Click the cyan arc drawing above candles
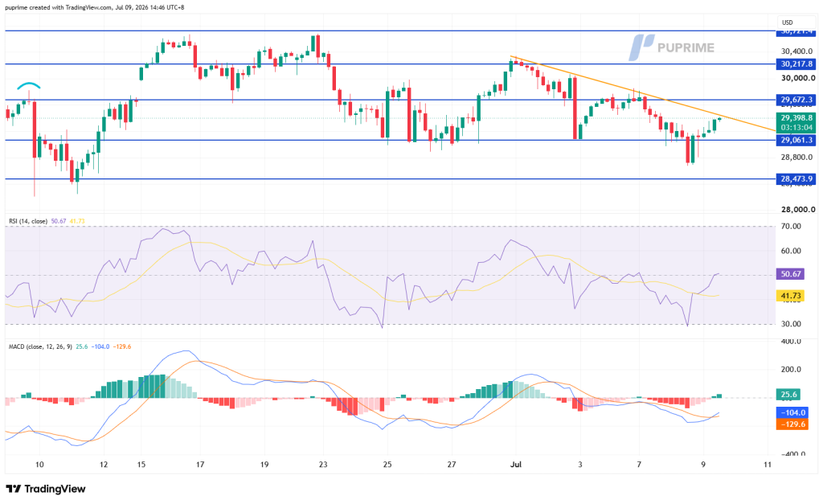The image size is (823, 504). pyautogui.click(x=28, y=85)
